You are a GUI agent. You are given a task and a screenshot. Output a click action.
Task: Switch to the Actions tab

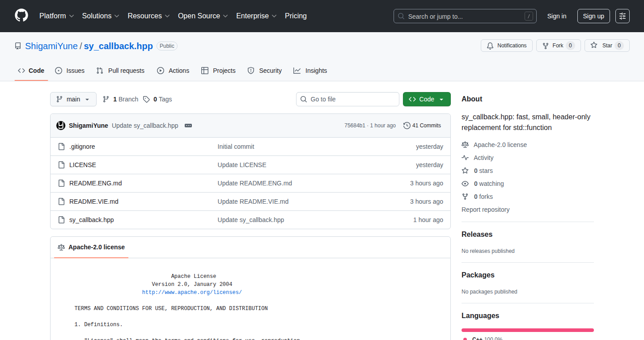(x=173, y=71)
